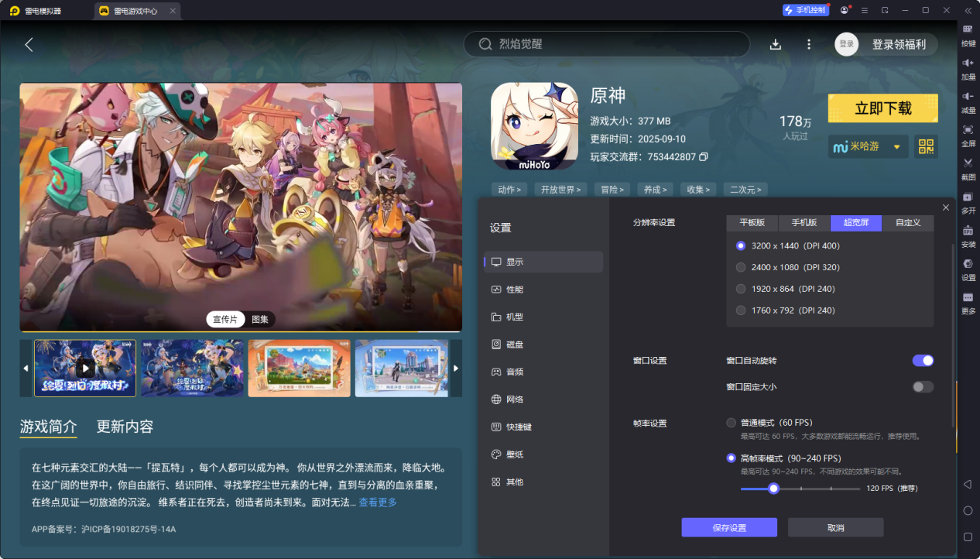The image size is (980, 559).
Task: Close the settings dialog with the X
Action: [946, 207]
